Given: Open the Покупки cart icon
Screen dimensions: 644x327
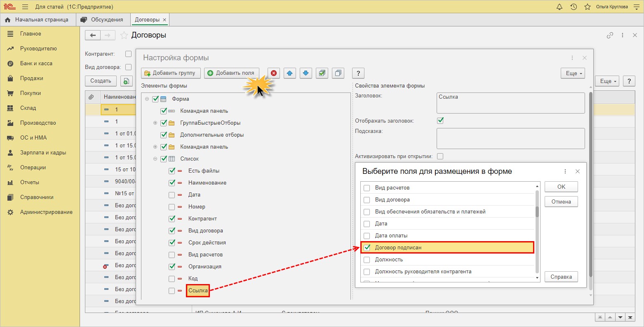Looking at the screenshot, I should [x=11, y=93].
